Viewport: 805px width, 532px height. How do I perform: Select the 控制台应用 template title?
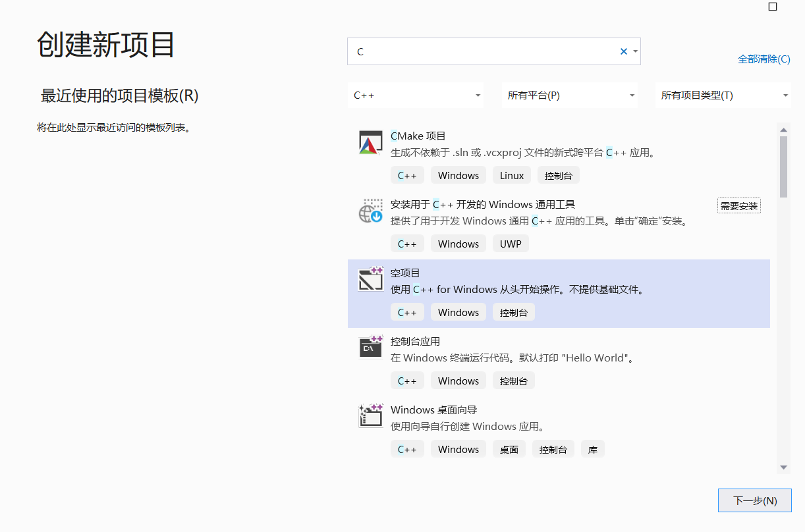click(x=415, y=342)
